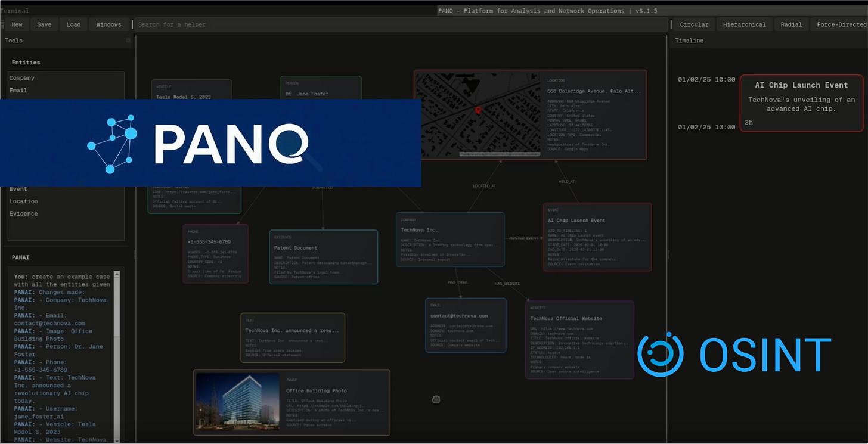Select the Evidence entity type
Viewport: 868px width, 444px height.
66,213
